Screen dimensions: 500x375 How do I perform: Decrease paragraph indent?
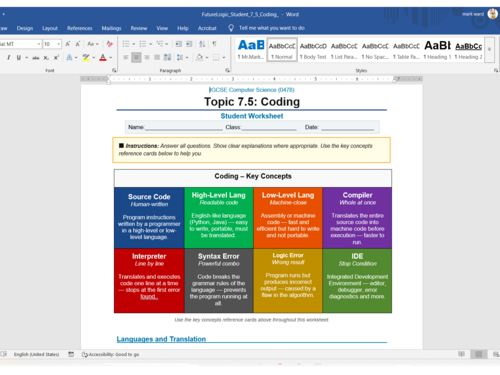click(x=179, y=44)
